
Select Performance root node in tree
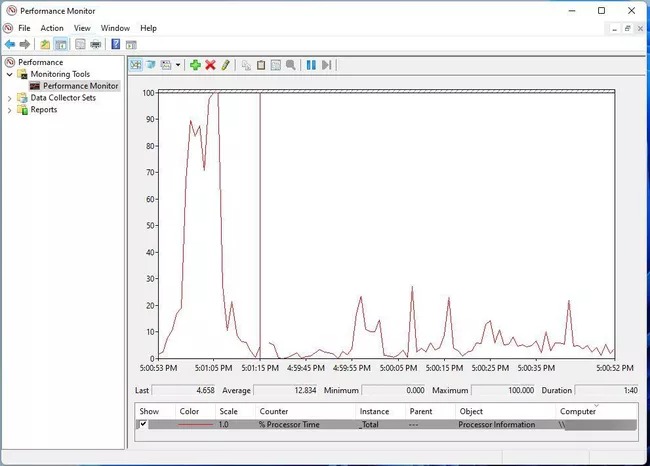pos(41,62)
